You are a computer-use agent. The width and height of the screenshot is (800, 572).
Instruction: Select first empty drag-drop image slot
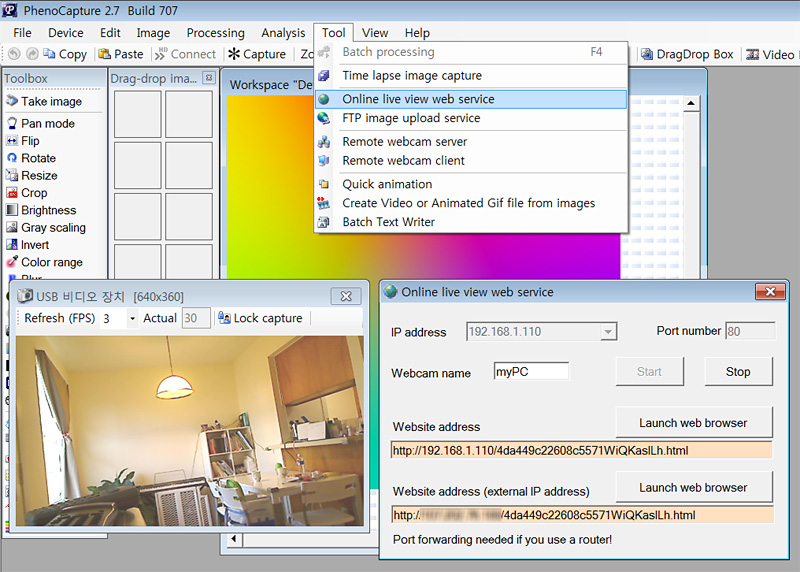pyautogui.click(x=137, y=114)
